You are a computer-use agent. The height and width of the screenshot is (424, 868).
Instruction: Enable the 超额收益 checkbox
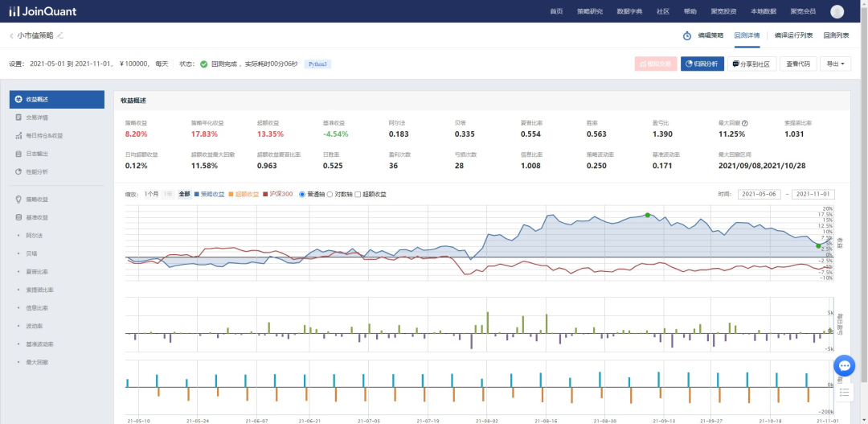tap(358, 194)
